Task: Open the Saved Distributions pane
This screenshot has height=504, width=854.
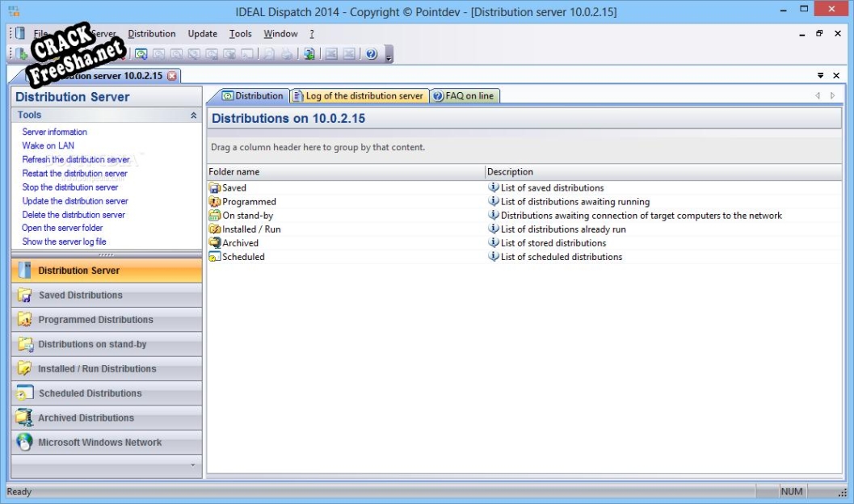Action: (x=80, y=296)
